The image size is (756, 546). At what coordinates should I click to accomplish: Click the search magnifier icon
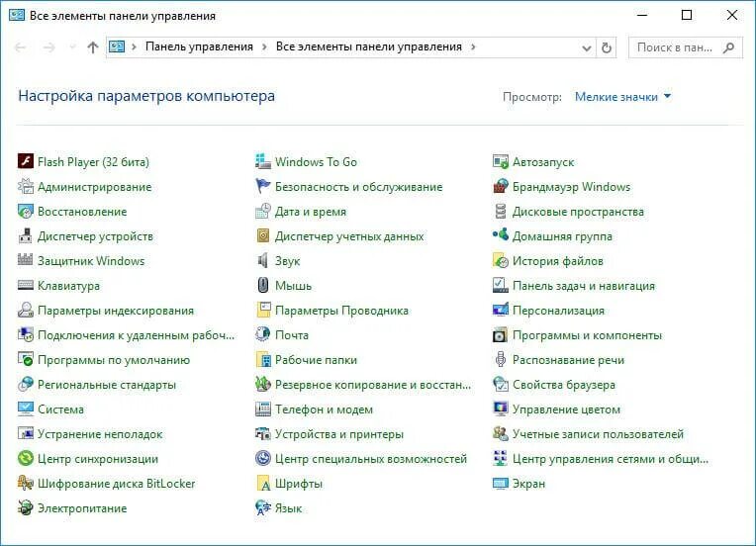[x=729, y=47]
